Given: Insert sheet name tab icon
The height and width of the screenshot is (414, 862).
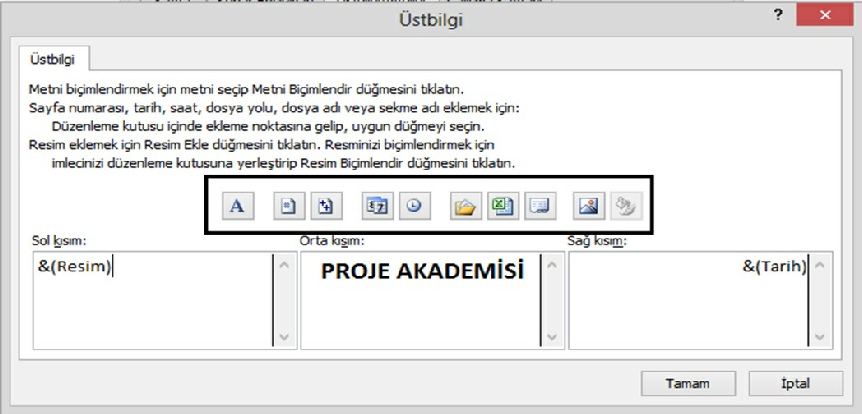Looking at the screenshot, I should click(x=540, y=206).
